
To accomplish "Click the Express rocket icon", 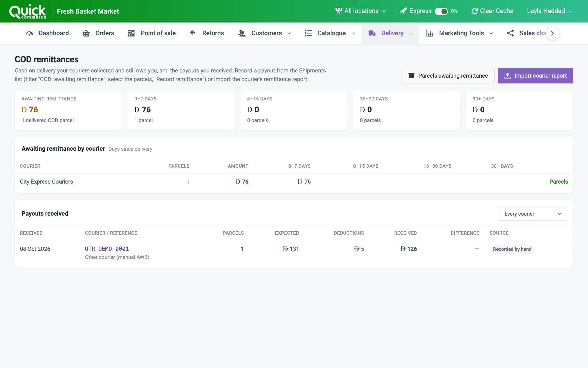I will 403,11.
